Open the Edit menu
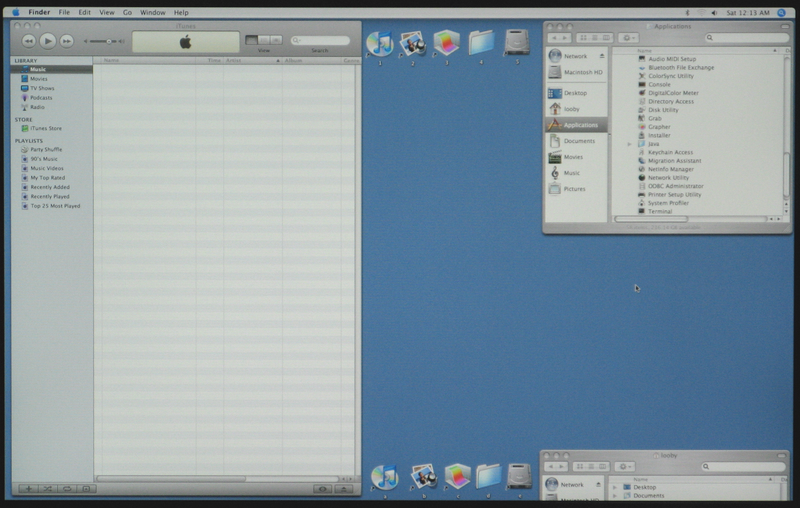This screenshot has height=508, width=800. [85, 12]
